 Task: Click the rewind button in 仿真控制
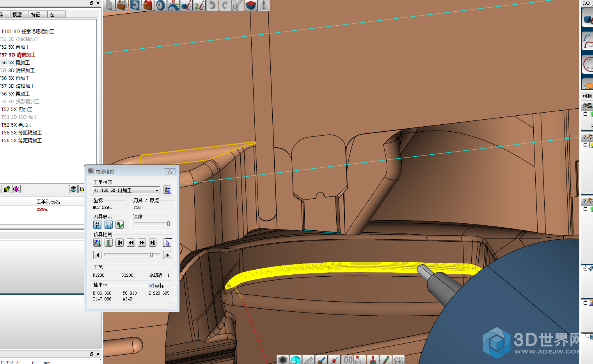click(x=131, y=243)
